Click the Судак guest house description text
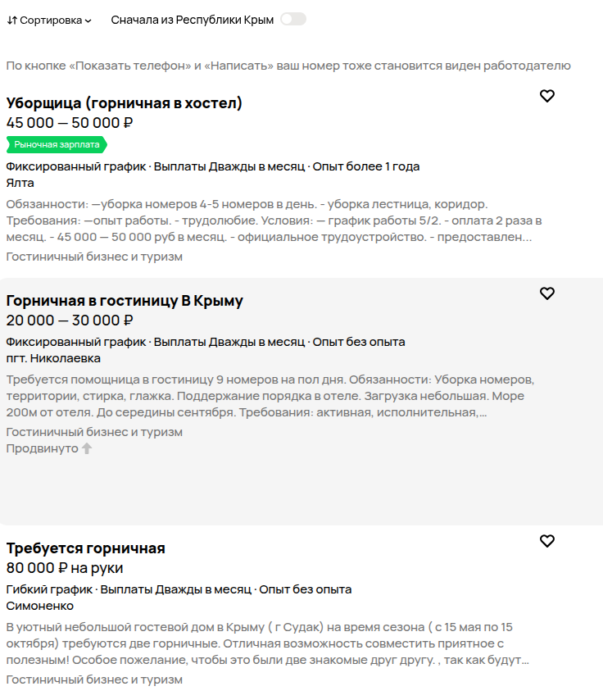Image resolution: width=603 pixels, height=700 pixels. 267,643
